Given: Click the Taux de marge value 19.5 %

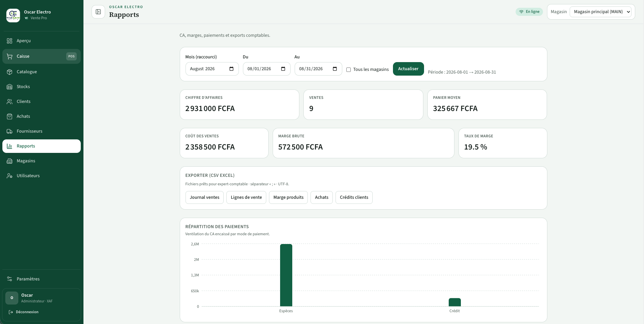Looking at the screenshot, I should [x=475, y=147].
